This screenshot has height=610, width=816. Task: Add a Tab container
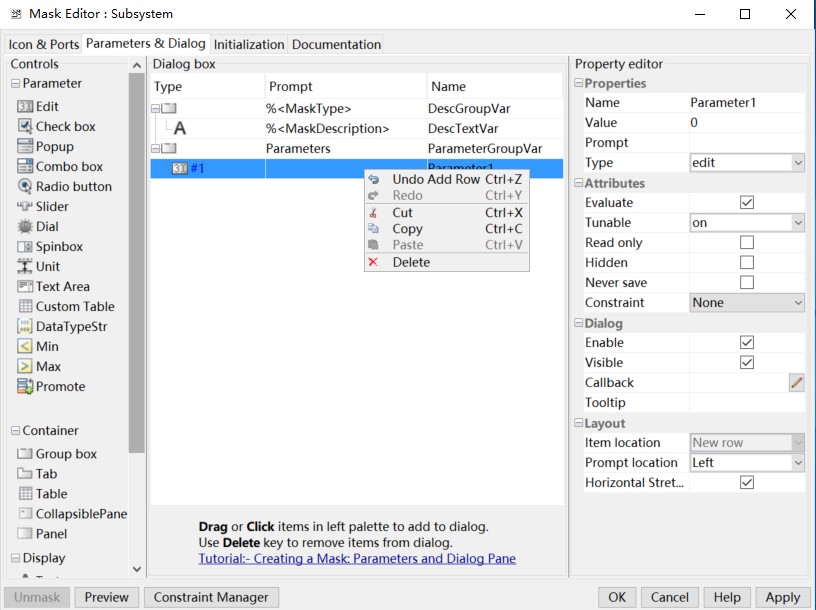[x=37, y=474]
